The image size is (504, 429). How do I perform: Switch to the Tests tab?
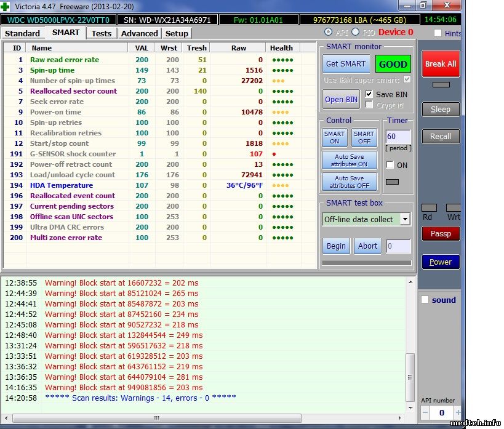102,33
